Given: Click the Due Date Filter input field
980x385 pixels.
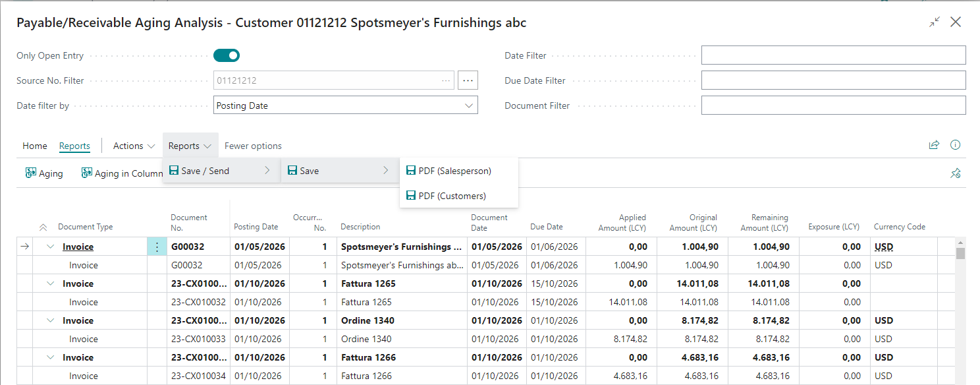Looking at the screenshot, I should click(x=833, y=80).
